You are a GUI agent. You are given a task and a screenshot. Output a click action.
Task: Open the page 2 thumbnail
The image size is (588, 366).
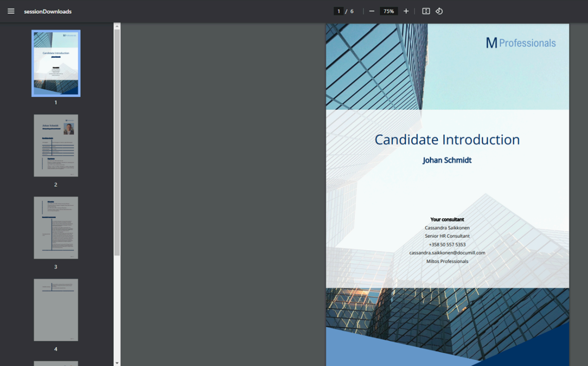pos(56,145)
